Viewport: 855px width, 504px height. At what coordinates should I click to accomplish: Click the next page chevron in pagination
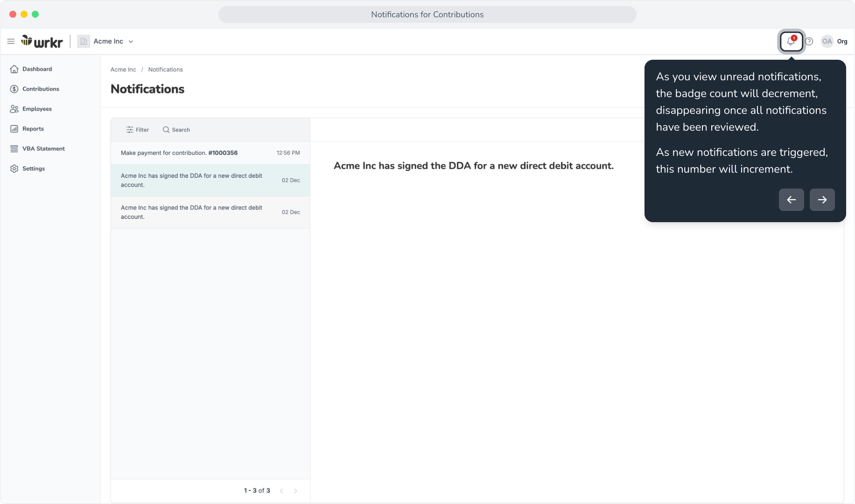[x=295, y=491]
